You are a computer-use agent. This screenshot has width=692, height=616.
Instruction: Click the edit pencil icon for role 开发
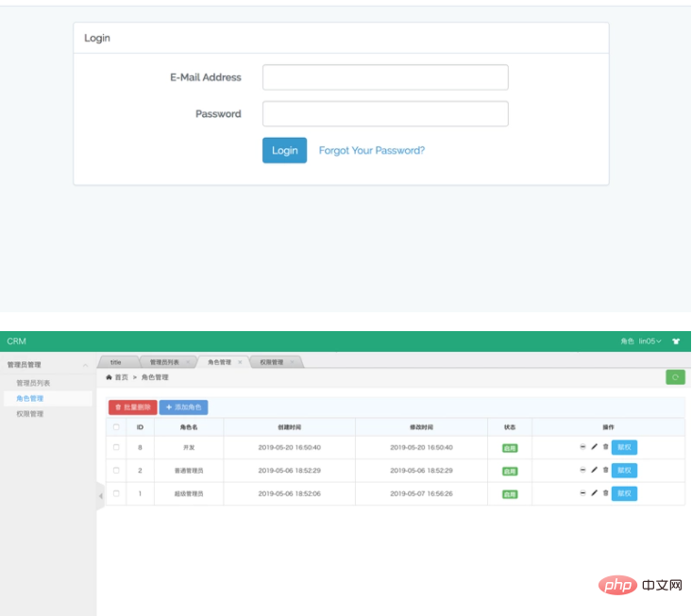pos(595,447)
